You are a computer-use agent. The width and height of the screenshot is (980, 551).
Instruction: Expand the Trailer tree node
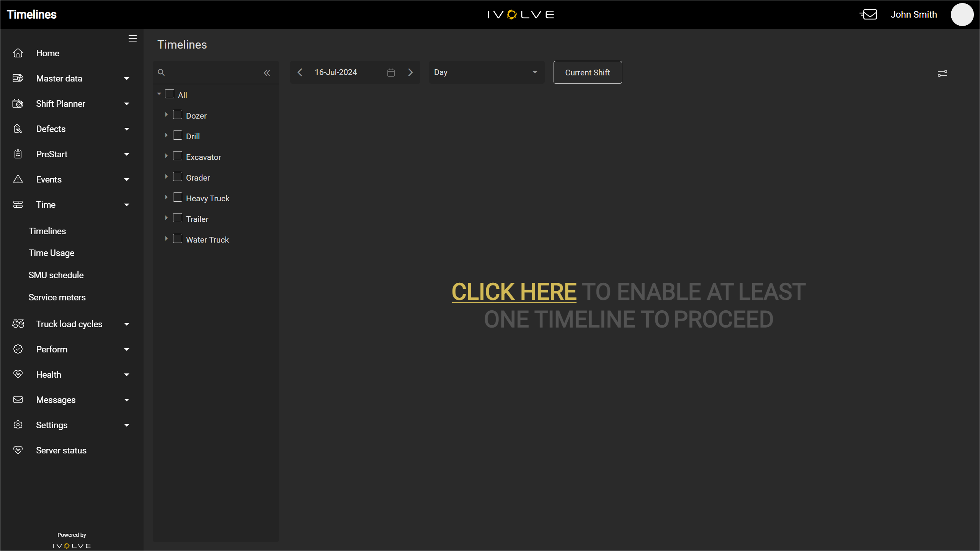click(x=166, y=218)
